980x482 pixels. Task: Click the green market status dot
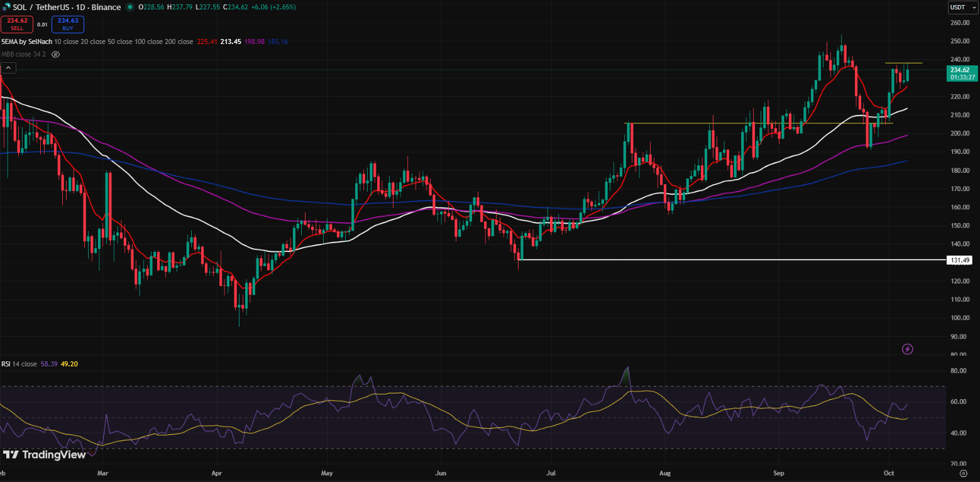(129, 8)
